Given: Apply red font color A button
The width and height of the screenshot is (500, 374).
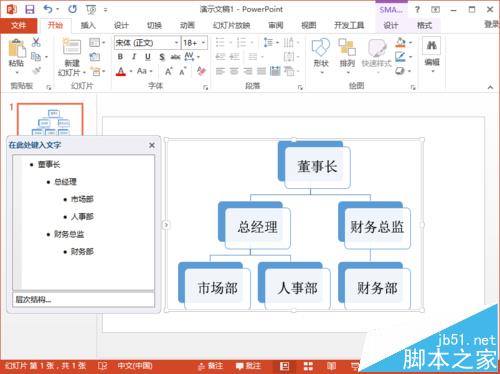Looking at the screenshot, I should [121, 71].
